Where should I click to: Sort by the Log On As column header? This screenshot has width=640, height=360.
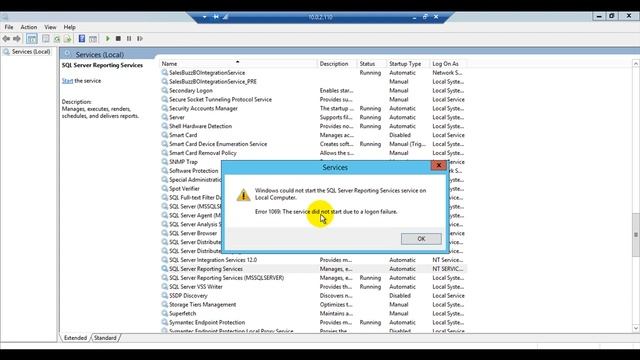click(448, 64)
